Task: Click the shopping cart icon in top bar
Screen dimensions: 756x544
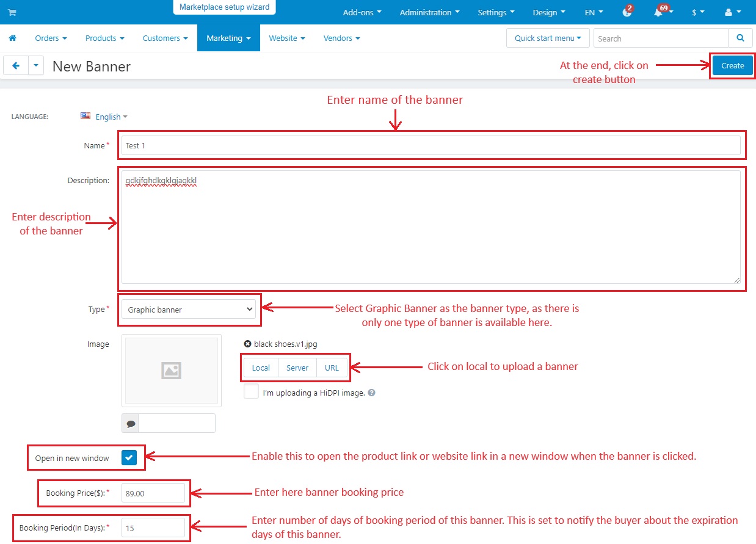Action: (12, 12)
